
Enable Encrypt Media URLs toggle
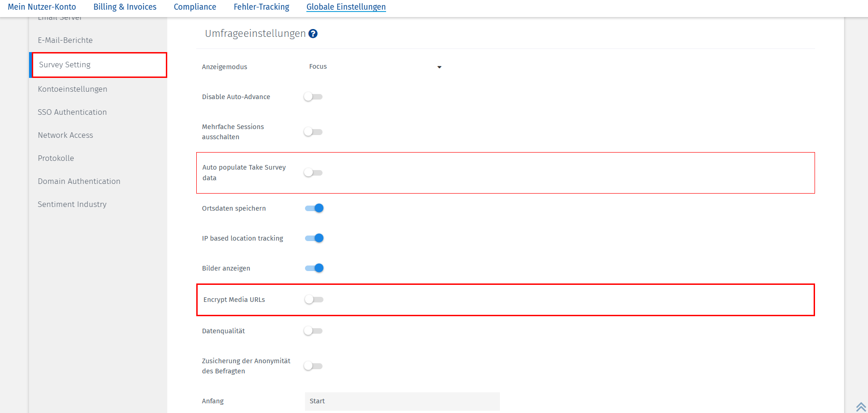click(x=314, y=300)
